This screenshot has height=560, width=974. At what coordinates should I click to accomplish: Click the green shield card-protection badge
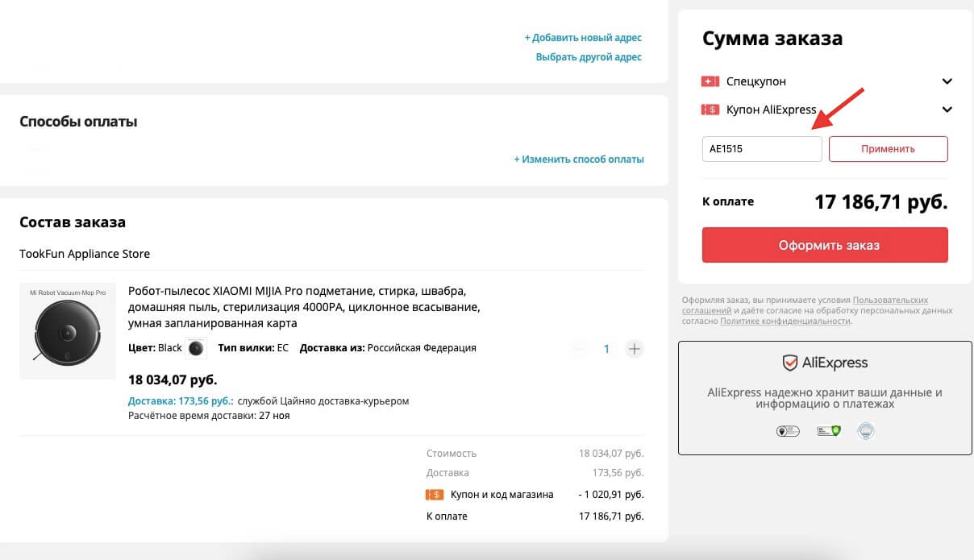(828, 430)
